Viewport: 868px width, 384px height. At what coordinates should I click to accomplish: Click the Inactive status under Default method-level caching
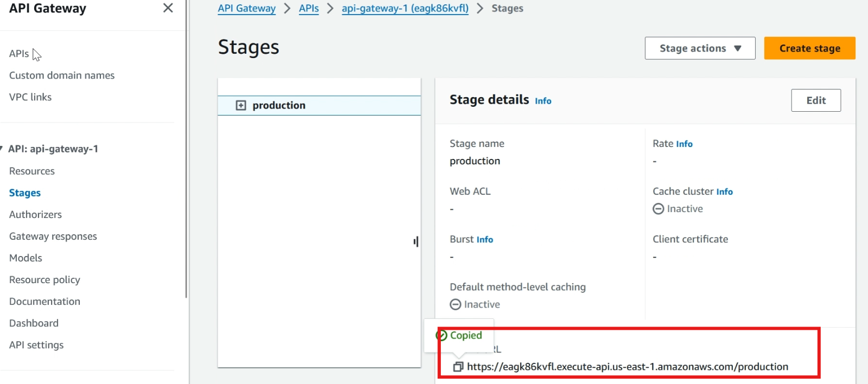[x=475, y=304]
